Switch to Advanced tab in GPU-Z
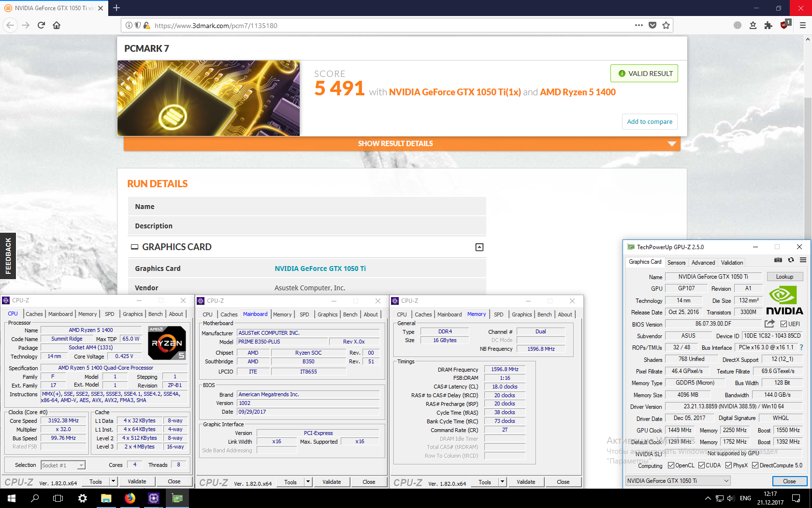Viewport: 812px width, 508px height. (703, 263)
